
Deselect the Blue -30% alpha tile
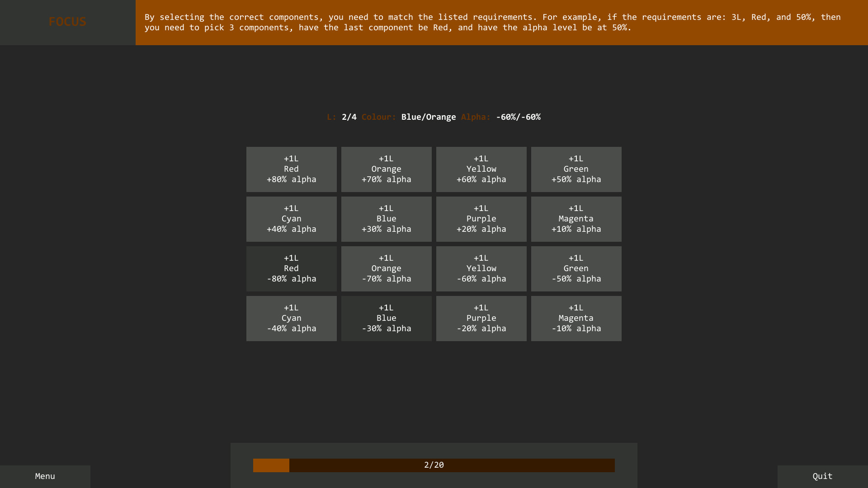tap(386, 318)
